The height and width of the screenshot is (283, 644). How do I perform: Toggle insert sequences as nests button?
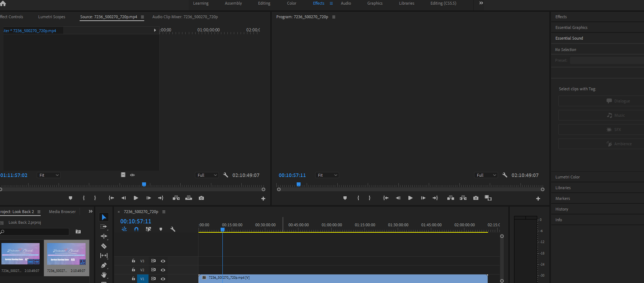tap(124, 229)
